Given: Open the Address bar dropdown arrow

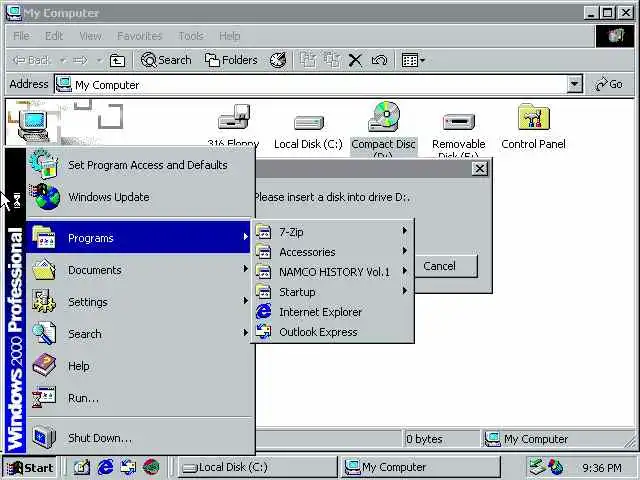Looking at the screenshot, I should click(575, 84).
